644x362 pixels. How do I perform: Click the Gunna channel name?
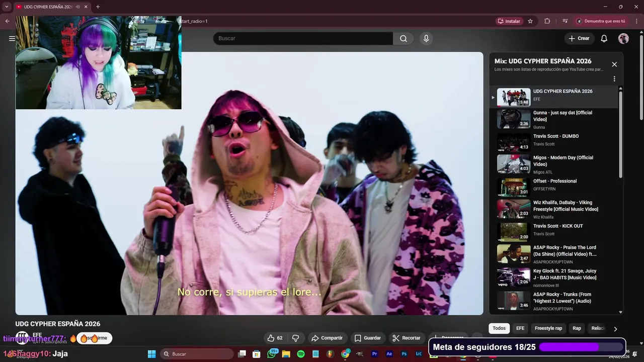point(540,128)
